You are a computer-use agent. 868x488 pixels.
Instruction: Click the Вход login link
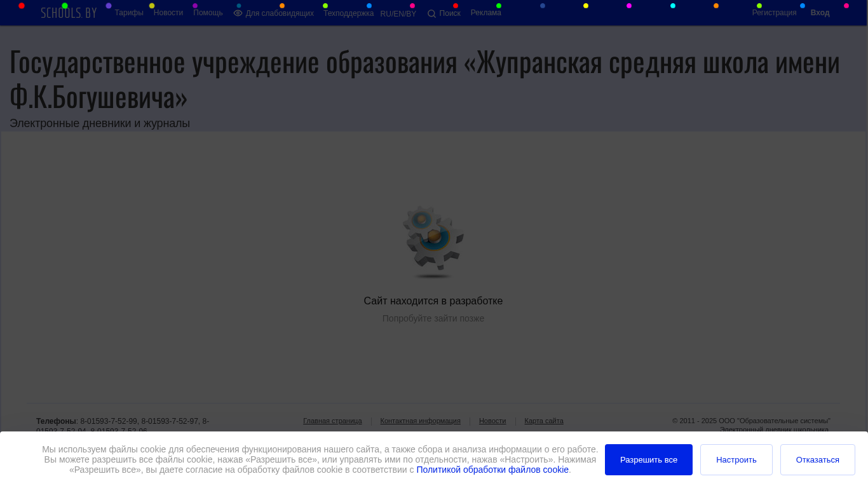[820, 13]
